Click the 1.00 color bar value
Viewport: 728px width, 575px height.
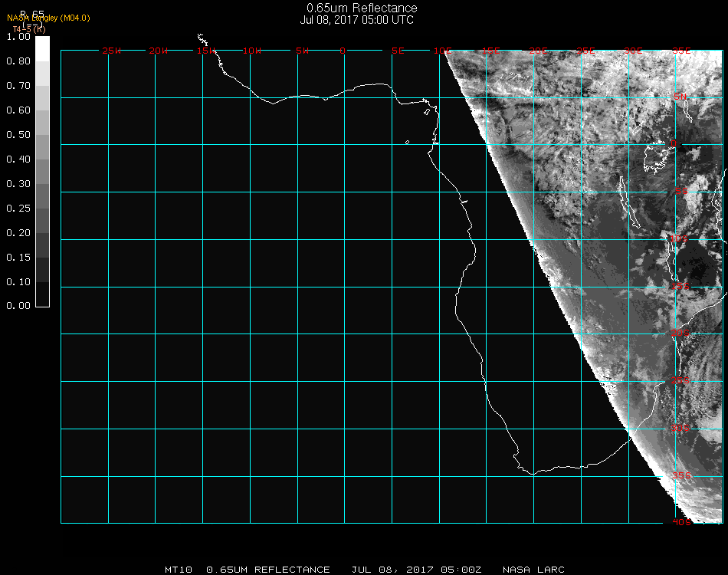[18, 36]
